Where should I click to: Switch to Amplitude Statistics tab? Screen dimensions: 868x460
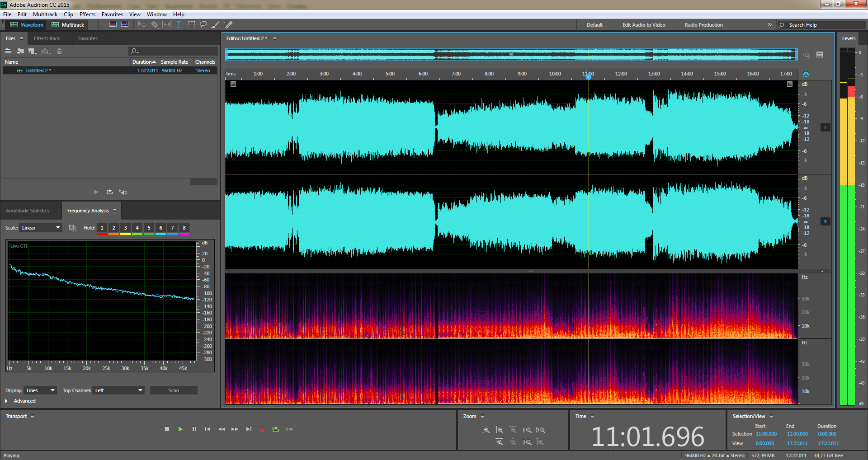(28, 211)
